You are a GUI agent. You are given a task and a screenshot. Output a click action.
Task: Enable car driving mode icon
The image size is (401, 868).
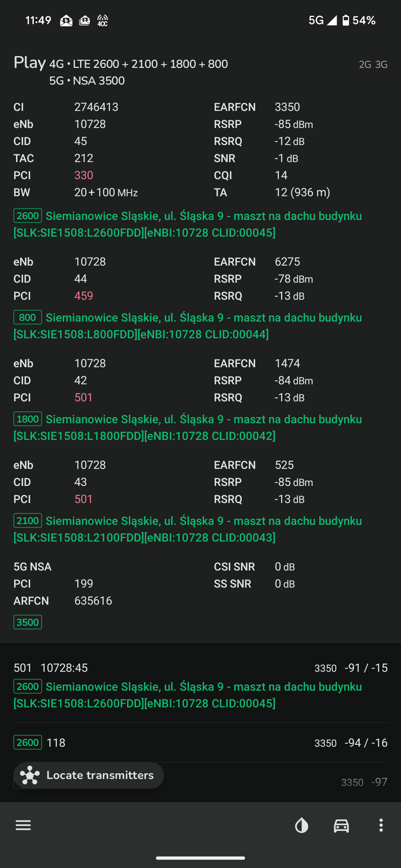pyautogui.click(x=341, y=825)
